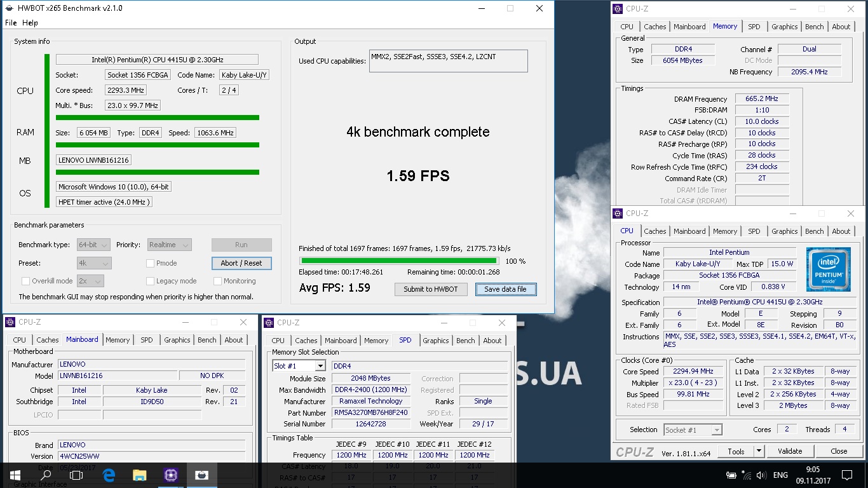Click the ENG input language indicator

click(x=780, y=475)
